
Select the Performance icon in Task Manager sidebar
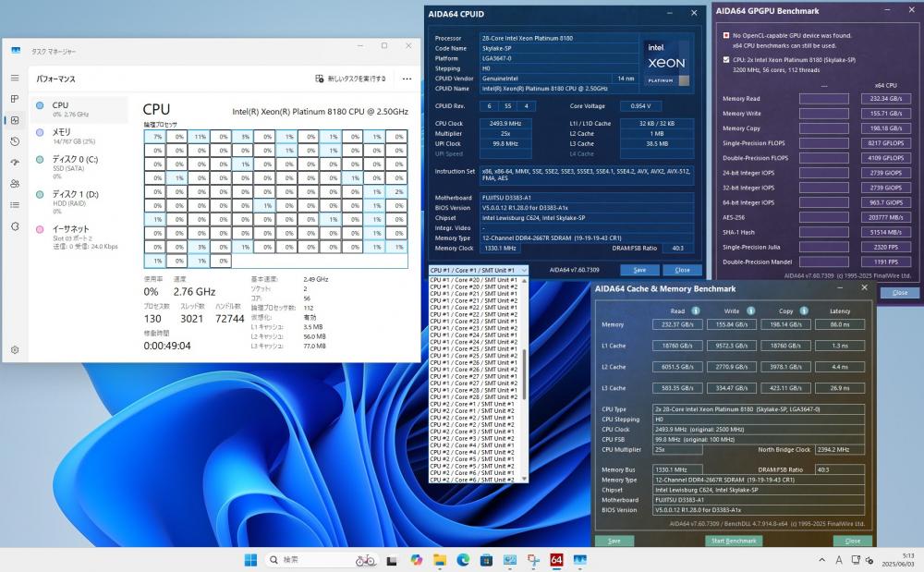tap(15, 120)
